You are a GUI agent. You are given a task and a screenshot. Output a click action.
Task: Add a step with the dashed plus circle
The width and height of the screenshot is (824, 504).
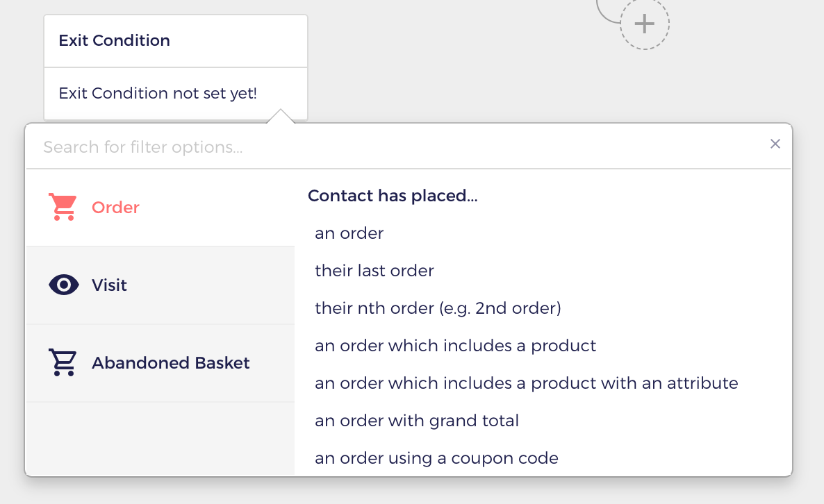click(644, 24)
